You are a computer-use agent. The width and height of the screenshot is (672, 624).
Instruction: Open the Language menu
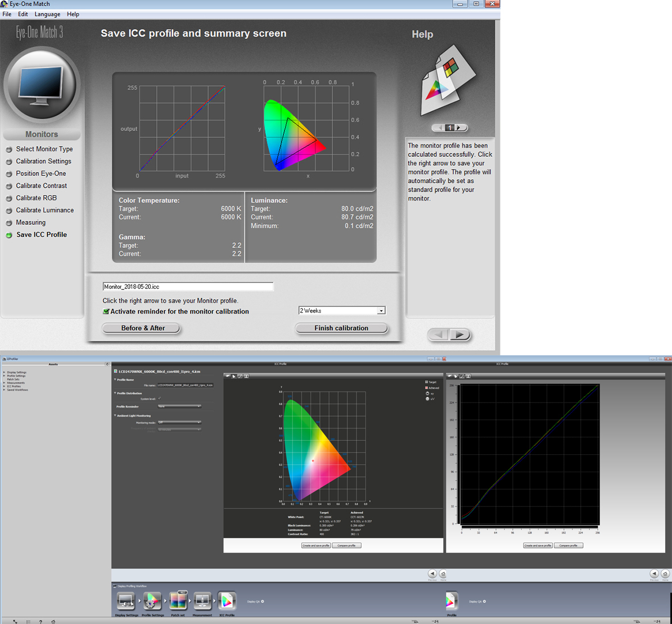(x=47, y=14)
